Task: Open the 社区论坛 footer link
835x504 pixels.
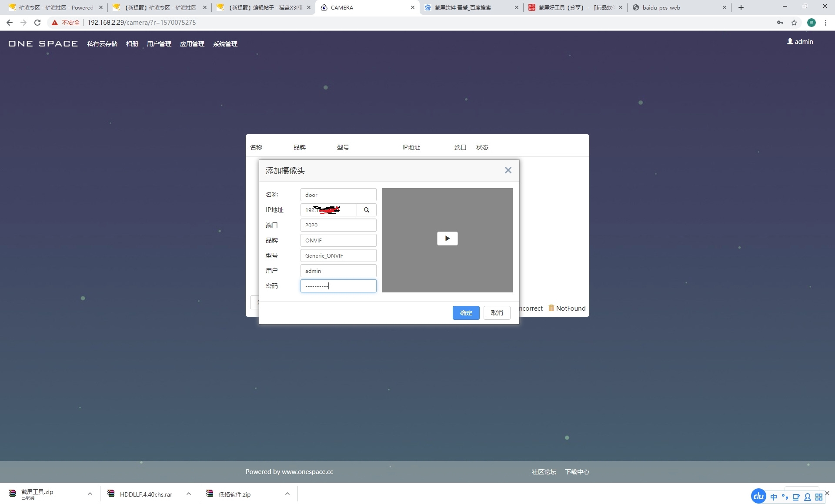Action: click(544, 472)
